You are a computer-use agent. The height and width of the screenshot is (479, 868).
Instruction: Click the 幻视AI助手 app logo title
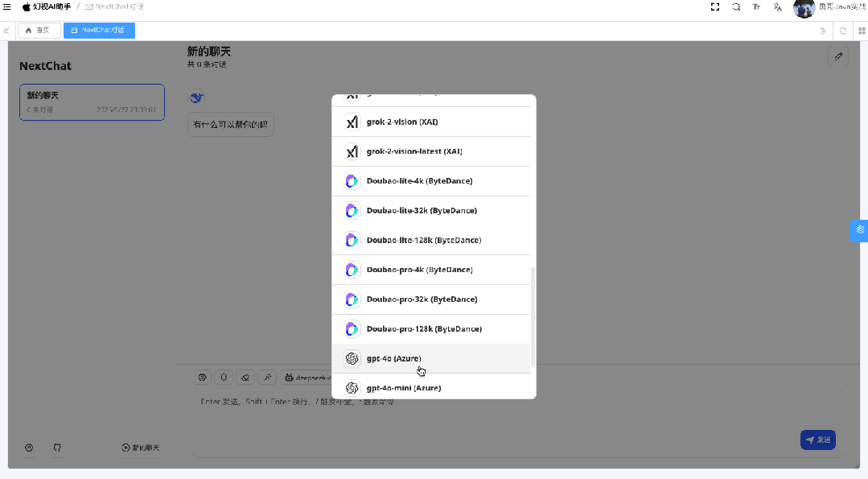tap(47, 6)
